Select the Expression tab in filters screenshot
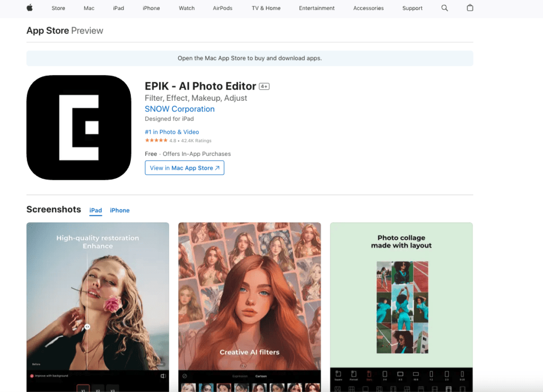This screenshot has width=543, height=392. [x=240, y=376]
